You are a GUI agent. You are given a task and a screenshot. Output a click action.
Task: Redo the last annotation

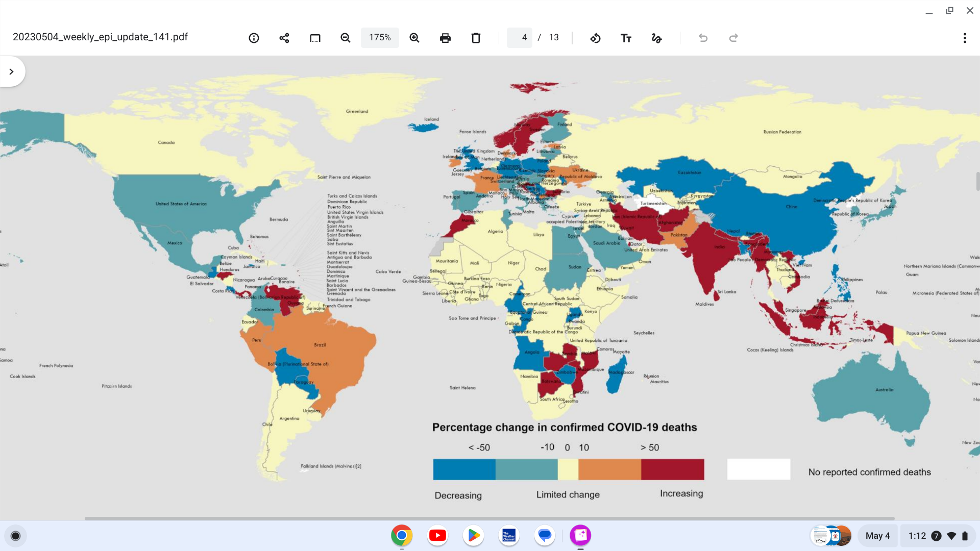tap(733, 38)
